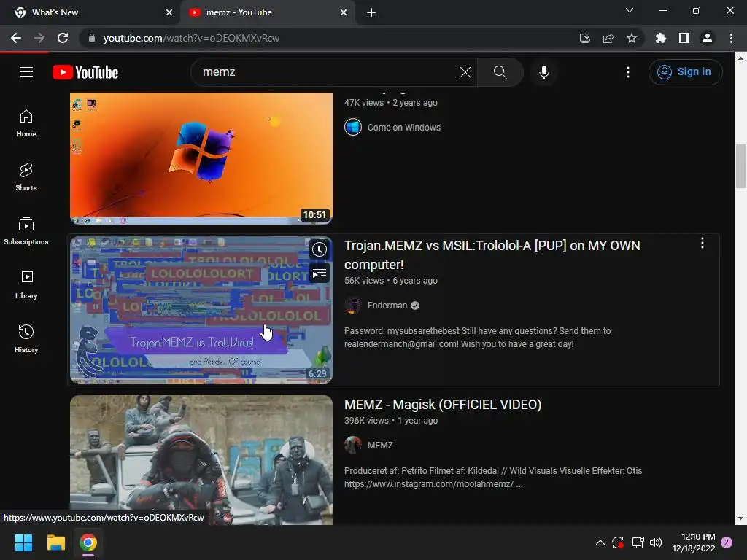Viewport: 747px width, 560px height.
Task: Open History in the sidebar
Action: pos(26,338)
